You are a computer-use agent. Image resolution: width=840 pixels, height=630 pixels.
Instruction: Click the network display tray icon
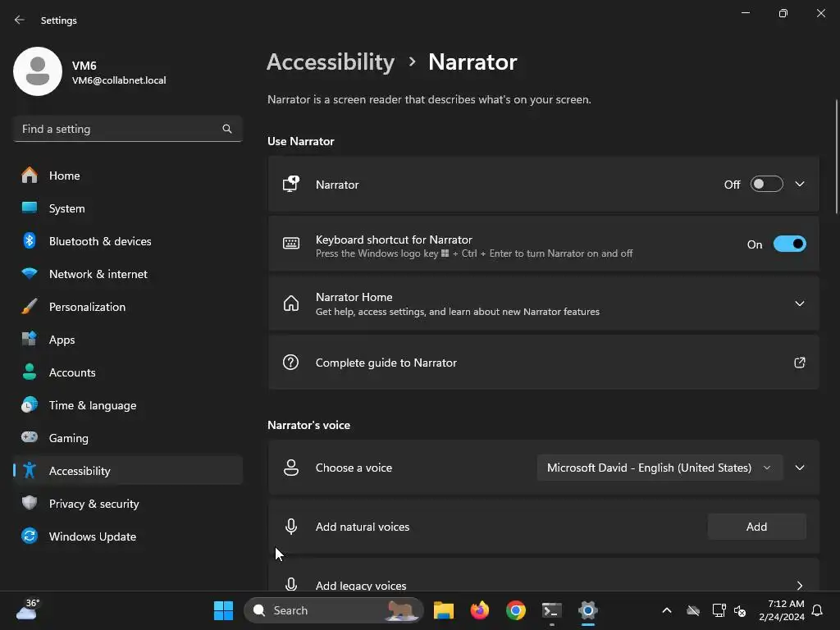pos(719,610)
